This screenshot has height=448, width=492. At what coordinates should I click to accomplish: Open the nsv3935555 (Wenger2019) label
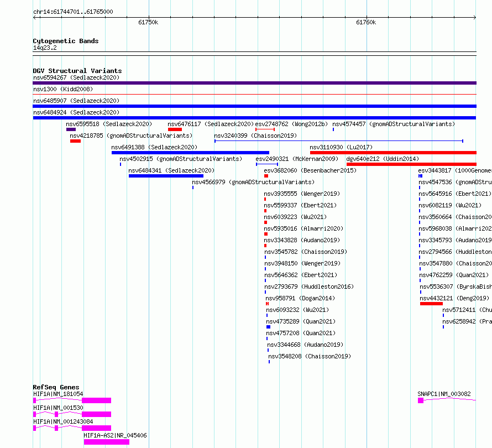coord(302,194)
